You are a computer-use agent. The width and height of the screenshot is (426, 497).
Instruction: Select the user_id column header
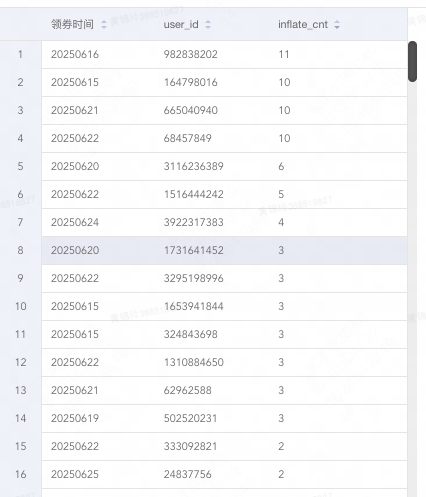click(x=181, y=24)
